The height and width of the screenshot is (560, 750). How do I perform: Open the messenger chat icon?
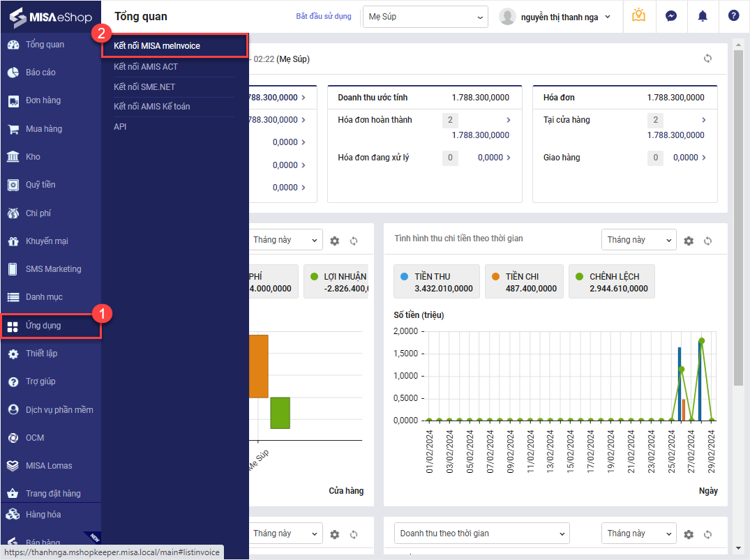pyautogui.click(x=671, y=16)
